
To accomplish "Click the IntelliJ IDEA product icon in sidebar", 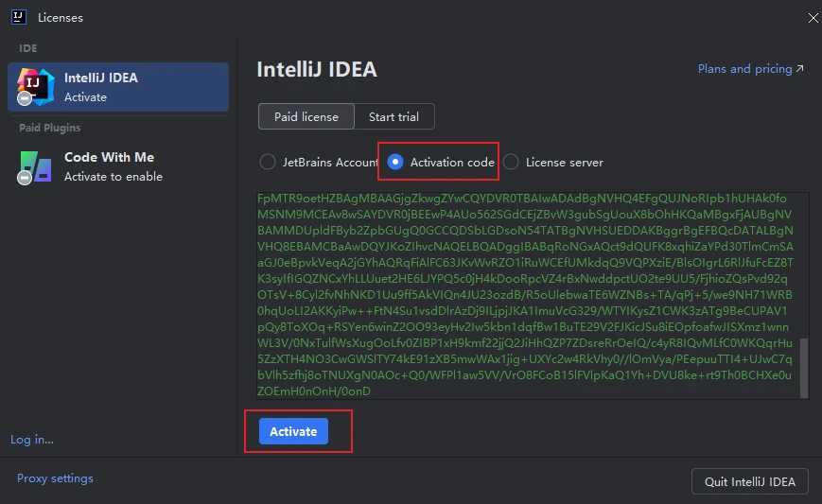I will (34, 86).
